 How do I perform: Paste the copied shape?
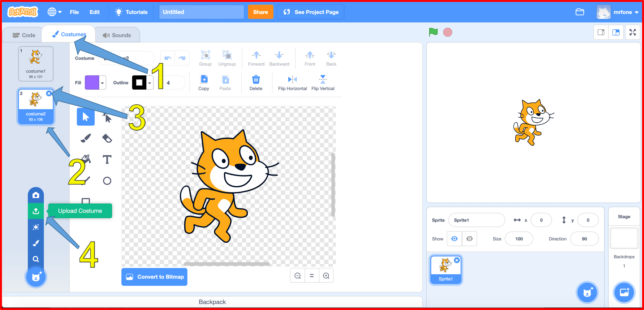[225, 83]
